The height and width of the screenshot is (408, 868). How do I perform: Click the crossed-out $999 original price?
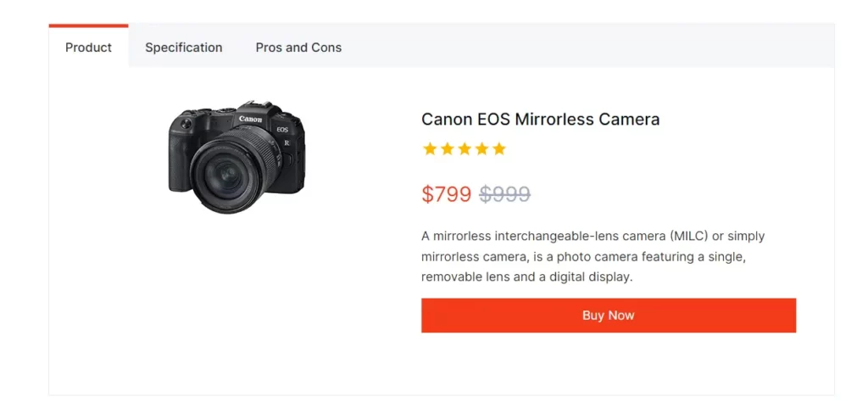pos(505,194)
